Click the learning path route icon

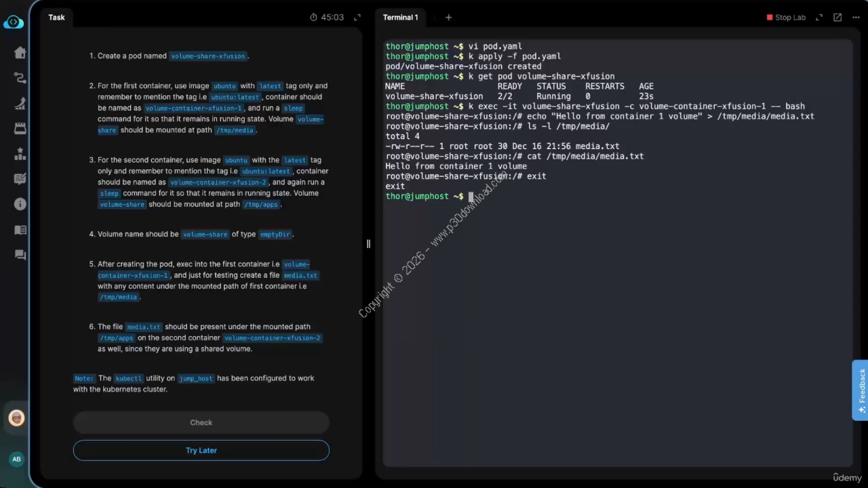pyautogui.click(x=20, y=79)
